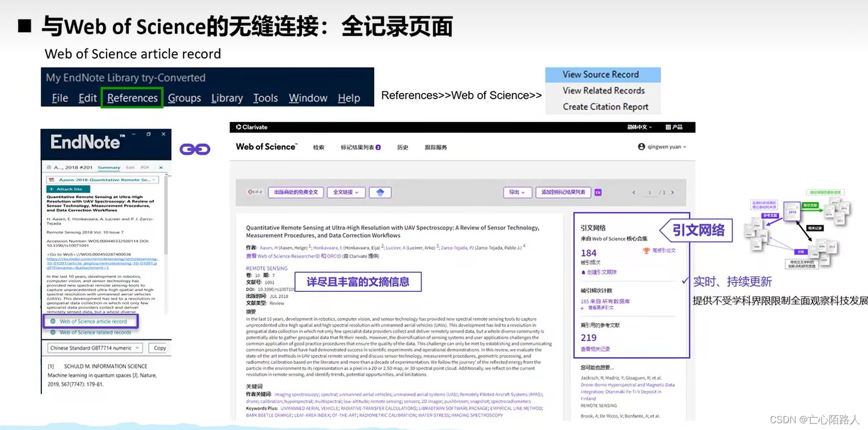The height and width of the screenshot is (430, 868).
Task: Switch to the Edit tab in EndNote panel
Action: click(130, 167)
